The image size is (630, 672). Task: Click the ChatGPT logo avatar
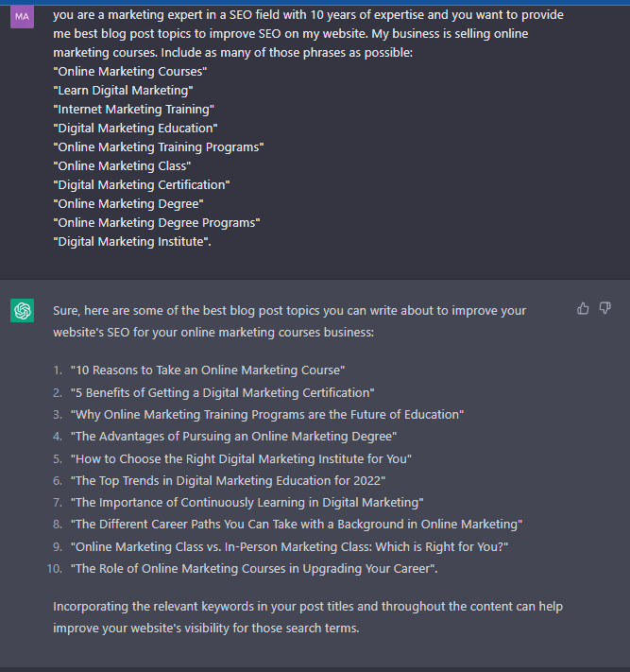point(23,310)
